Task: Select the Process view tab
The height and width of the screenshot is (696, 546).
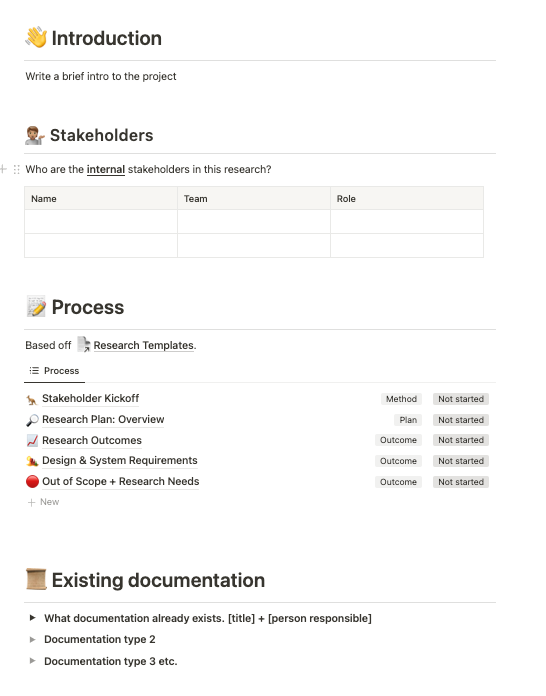Action: (x=54, y=371)
